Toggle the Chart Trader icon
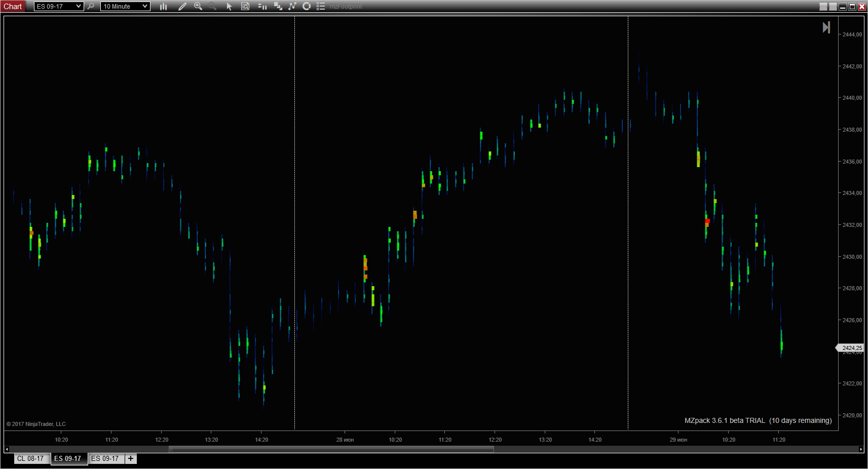Image resolution: width=868 pixels, height=469 pixels. (262, 7)
